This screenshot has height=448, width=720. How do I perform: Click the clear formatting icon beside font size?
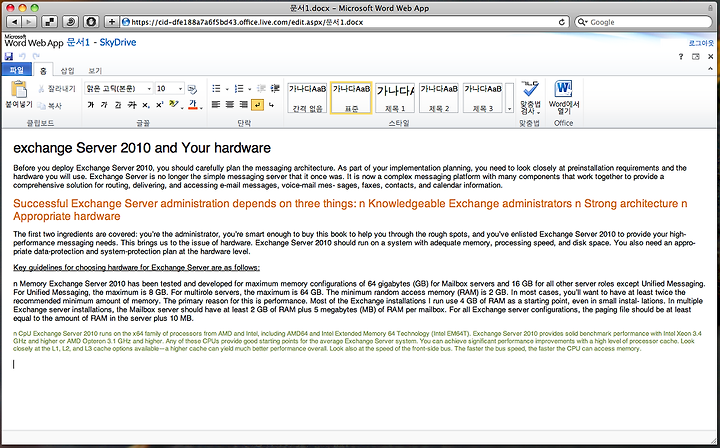point(192,89)
